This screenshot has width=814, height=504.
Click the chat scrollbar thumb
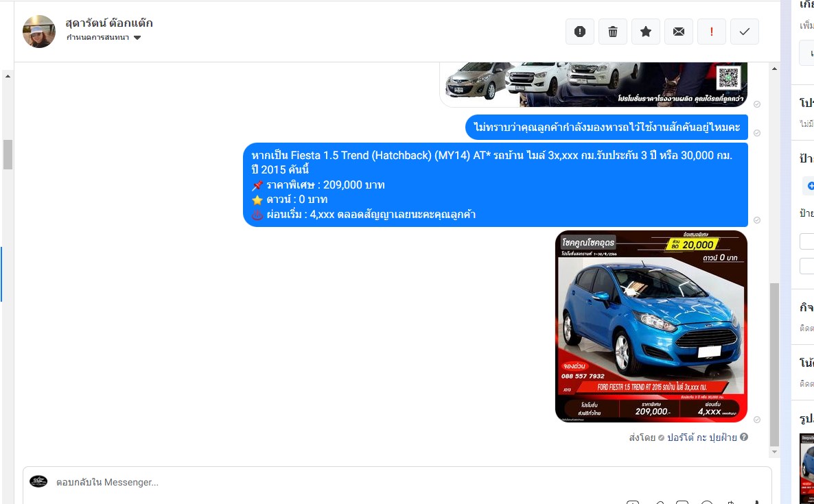tap(774, 365)
